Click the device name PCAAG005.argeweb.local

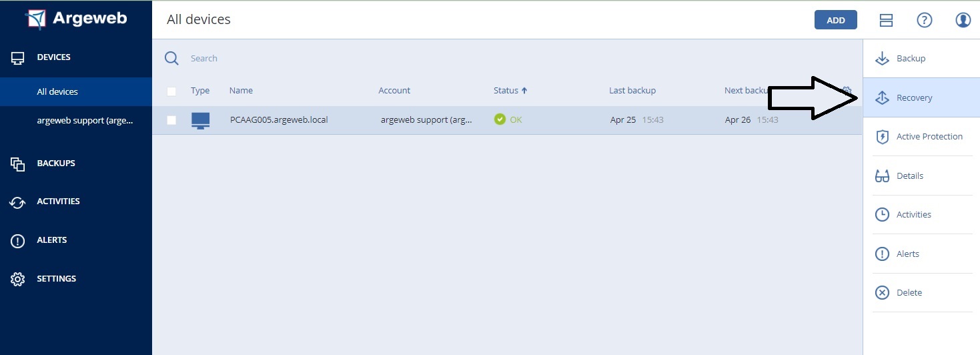pyautogui.click(x=279, y=120)
